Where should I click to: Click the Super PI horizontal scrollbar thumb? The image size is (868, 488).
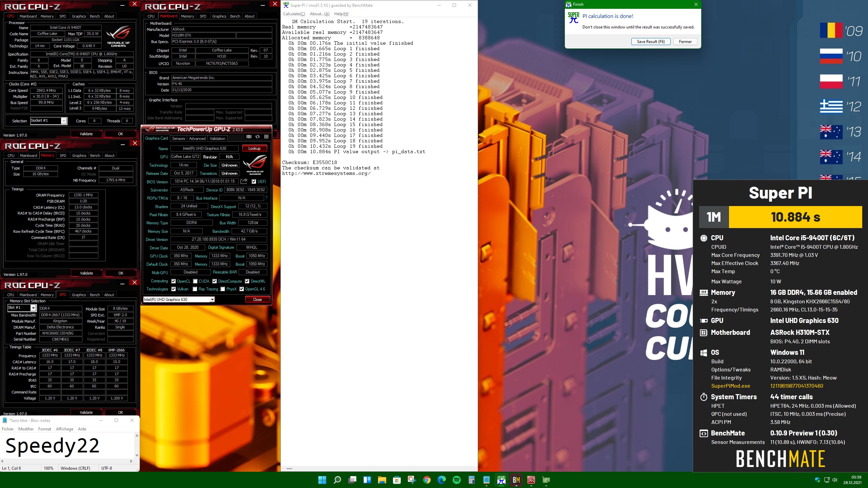click(x=289, y=468)
